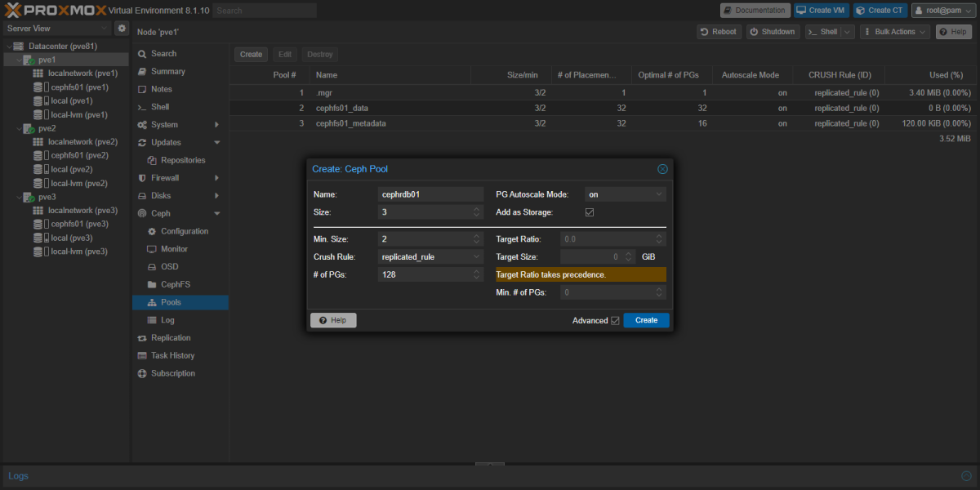Click the Reboot button
This screenshot has height=490, width=980.
[x=719, y=32]
